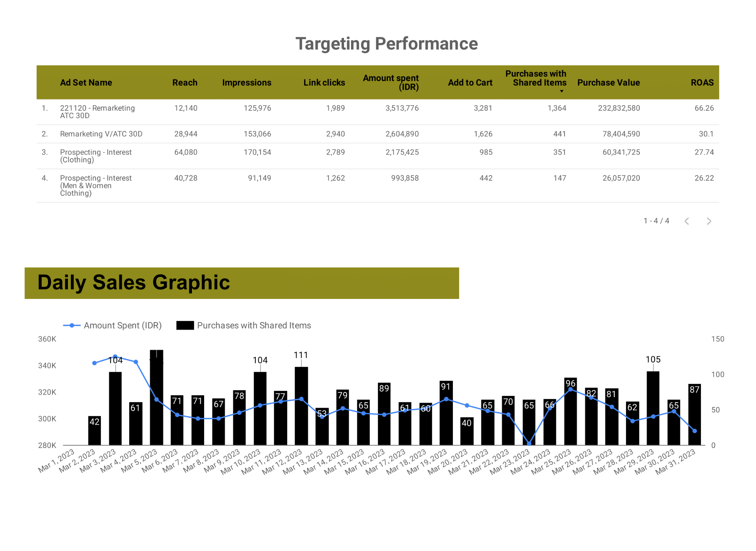Click the Link clicks column header

coord(324,83)
